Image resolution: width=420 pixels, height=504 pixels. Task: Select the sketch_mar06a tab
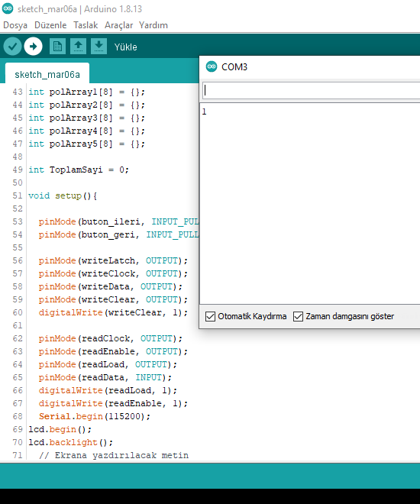[x=47, y=74]
